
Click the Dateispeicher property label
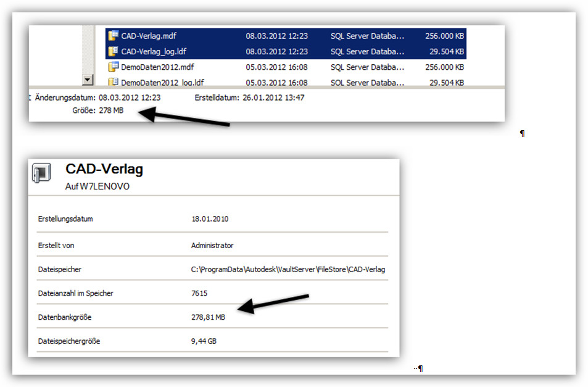[x=60, y=269]
